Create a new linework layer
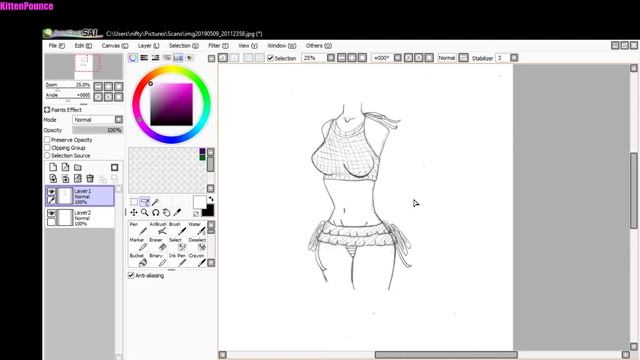This screenshot has height=360, width=640. pos(65,167)
